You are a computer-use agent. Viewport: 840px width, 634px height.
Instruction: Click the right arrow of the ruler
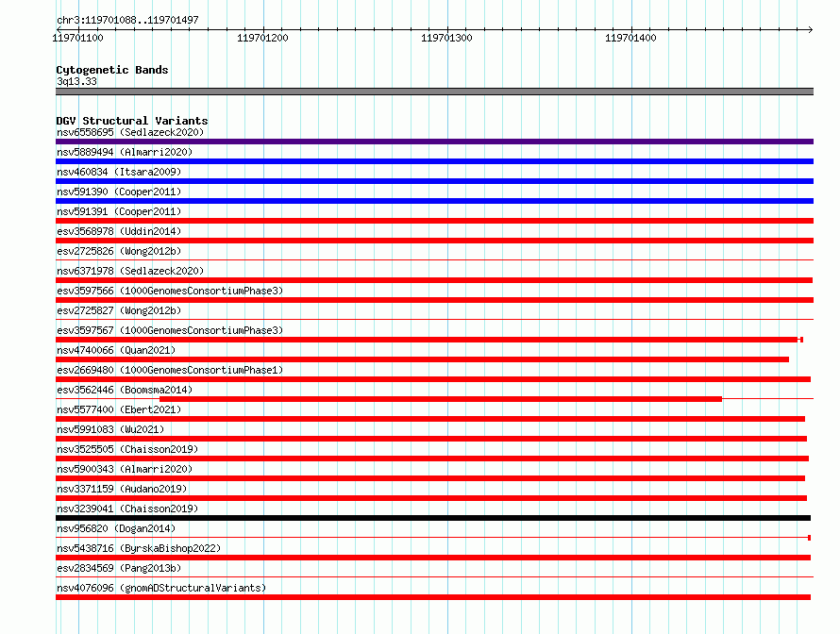coord(810,29)
